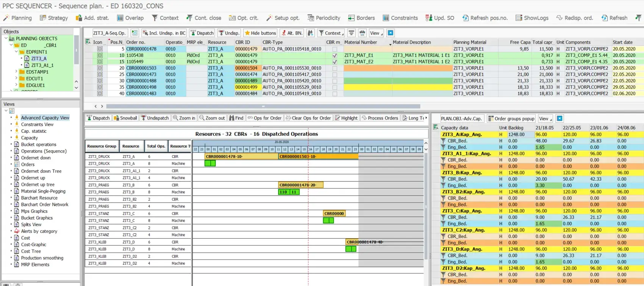Click the Borders toolbar button
The width and height of the screenshot is (644, 286).
click(x=361, y=18)
